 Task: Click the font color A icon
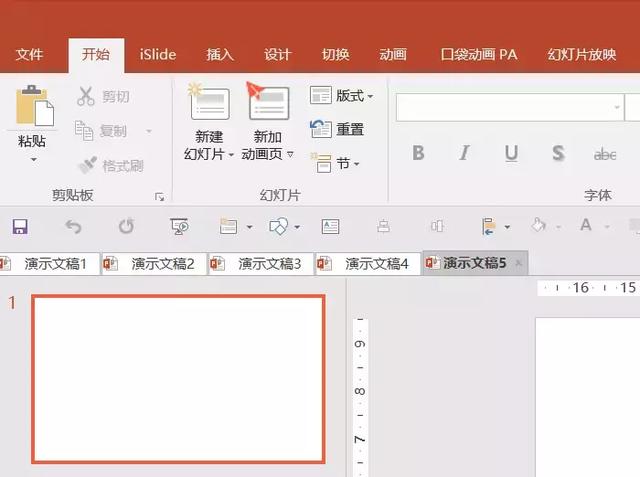(586, 225)
